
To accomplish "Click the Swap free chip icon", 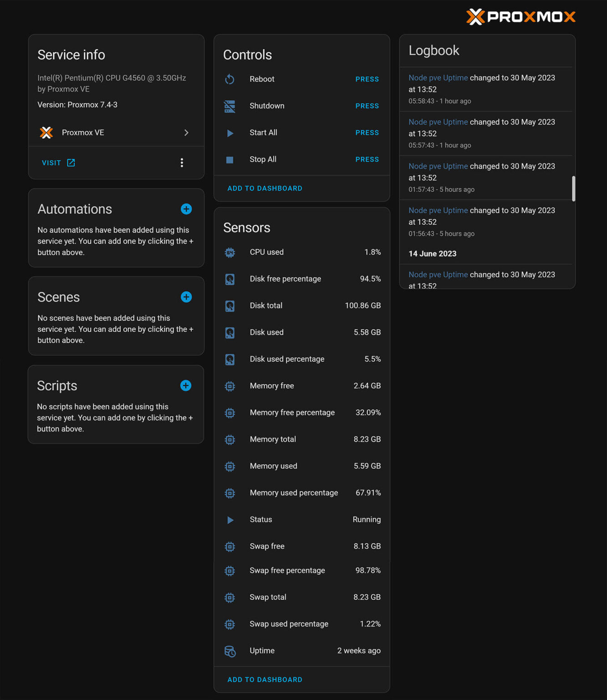I will pos(230,547).
